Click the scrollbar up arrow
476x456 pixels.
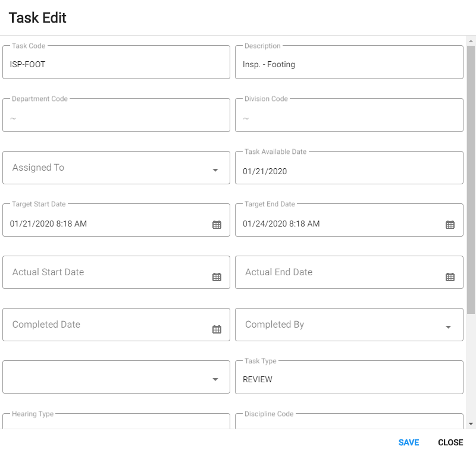(471, 41)
